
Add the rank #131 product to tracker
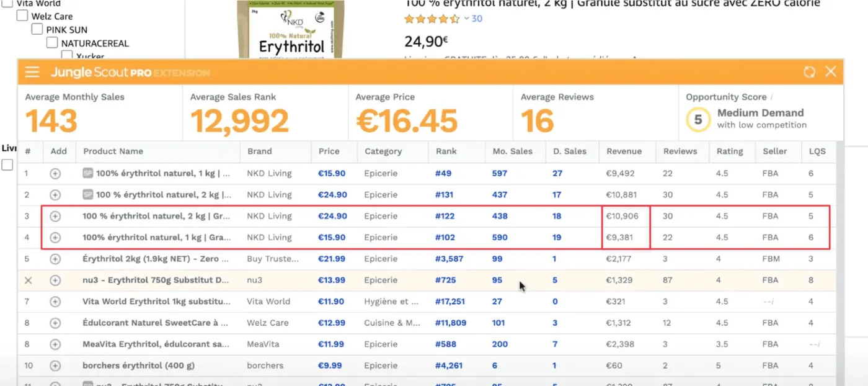[55, 195]
